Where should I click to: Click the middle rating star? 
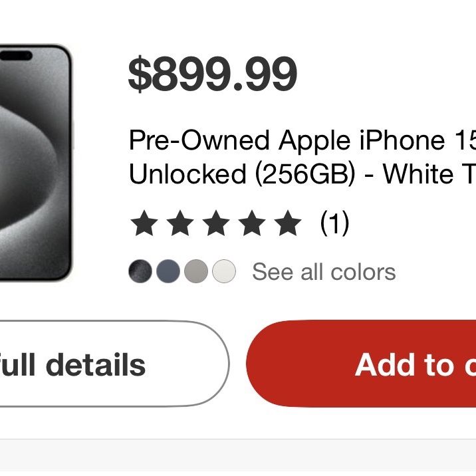216,223
